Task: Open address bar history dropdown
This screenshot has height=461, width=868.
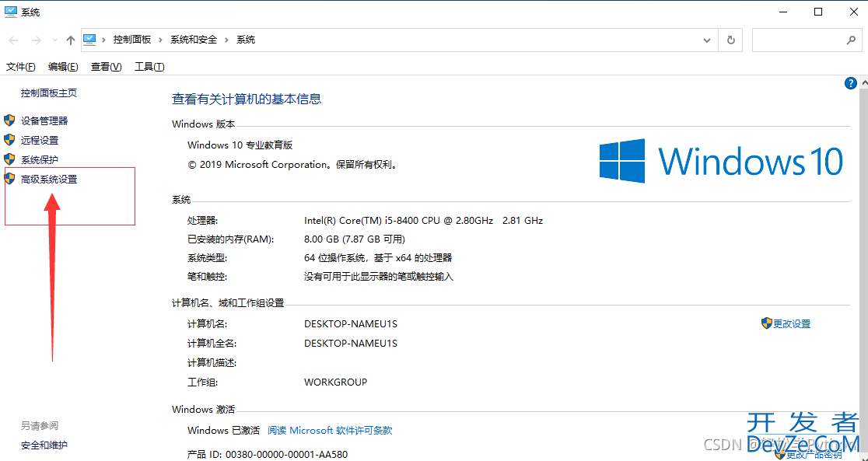Action: (707, 40)
